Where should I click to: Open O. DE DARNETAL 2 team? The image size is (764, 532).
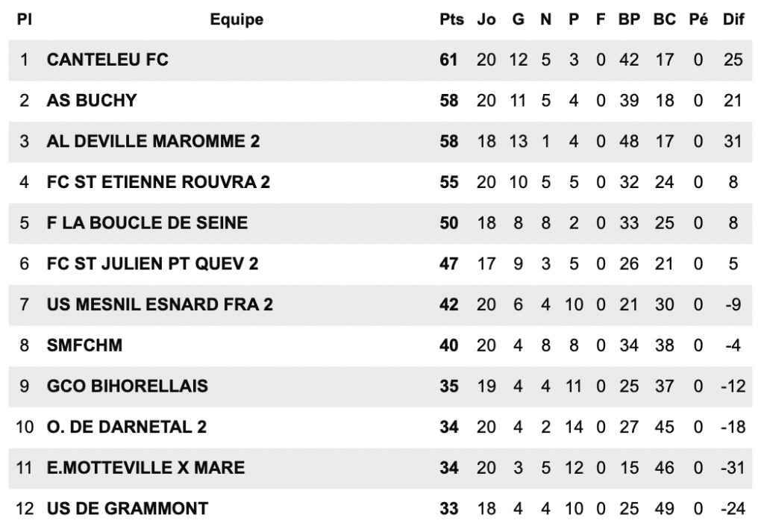[127, 428]
